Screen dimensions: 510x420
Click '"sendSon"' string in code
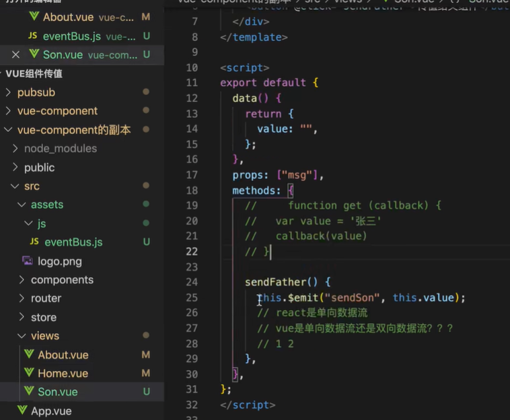[352, 297]
